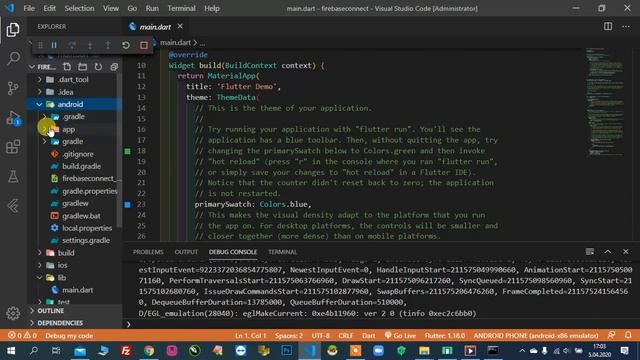Restart the debug session
This screenshot has height=360, width=640.
(x=126, y=45)
